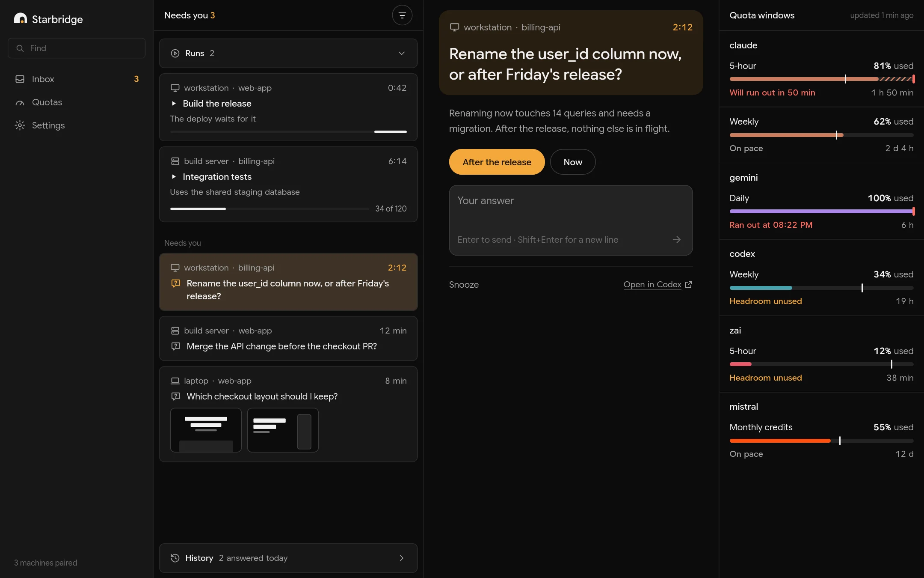Click the build server icon on Integration tests card
924x578 pixels.
tap(175, 161)
